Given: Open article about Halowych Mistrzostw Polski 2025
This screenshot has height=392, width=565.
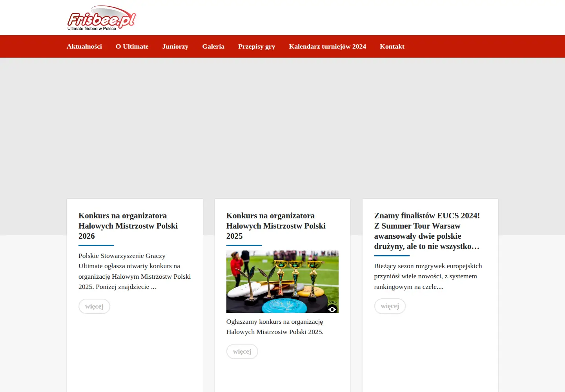Looking at the screenshot, I should pyautogui.click(x=276, y=226).
